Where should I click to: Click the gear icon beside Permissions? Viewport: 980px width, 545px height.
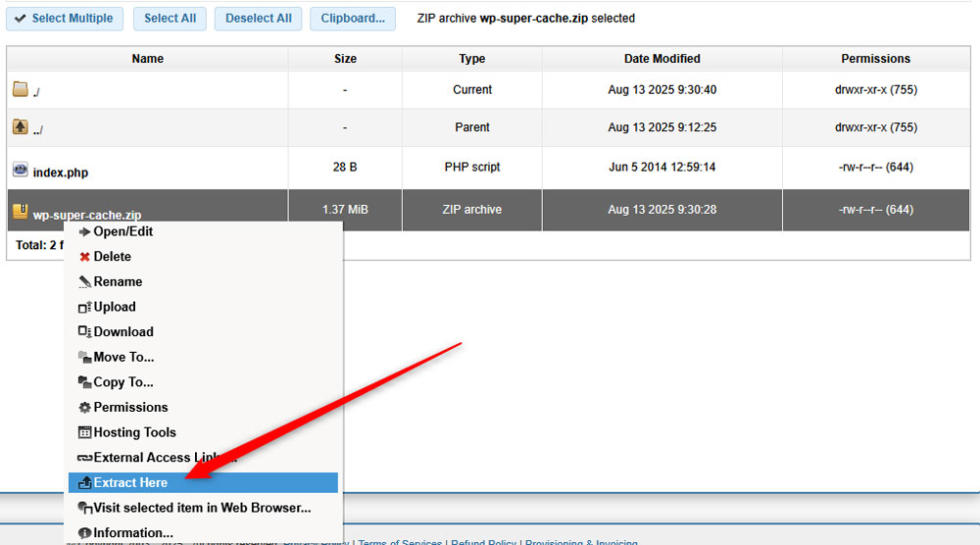[85, 408]
